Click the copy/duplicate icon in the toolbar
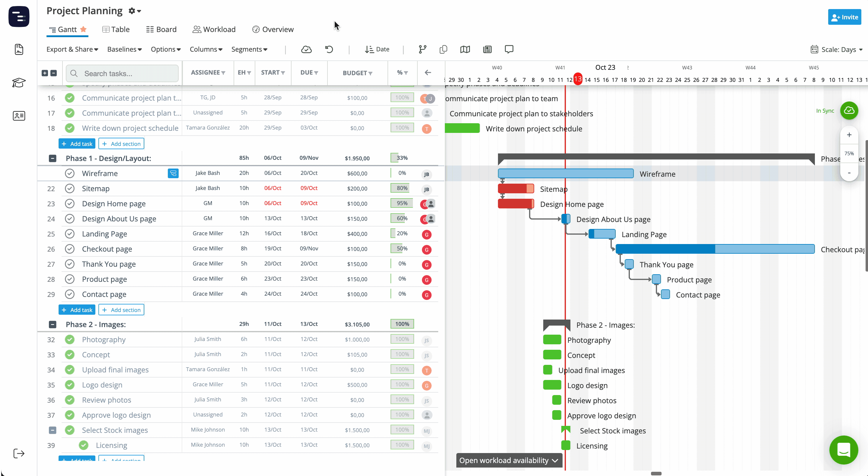Viewport: 868px width, 476px height. point(443,49)
